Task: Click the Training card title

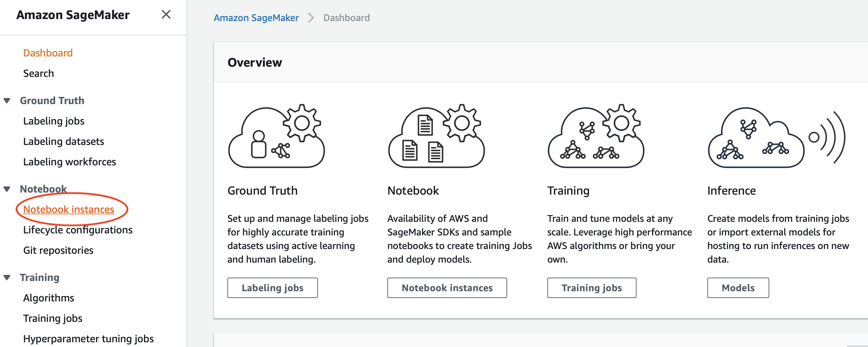Action: [568, 191]
